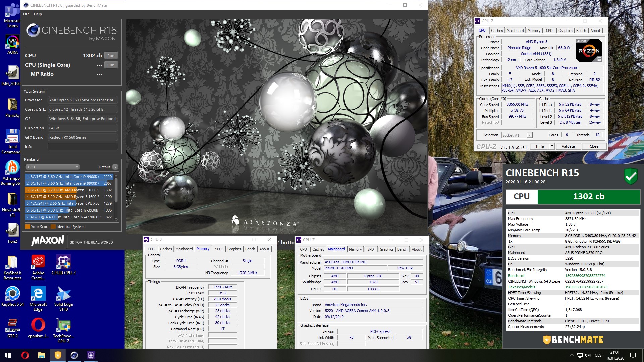Open Cinebench File menu
The image size is (644, 362).
pos(26,14)
